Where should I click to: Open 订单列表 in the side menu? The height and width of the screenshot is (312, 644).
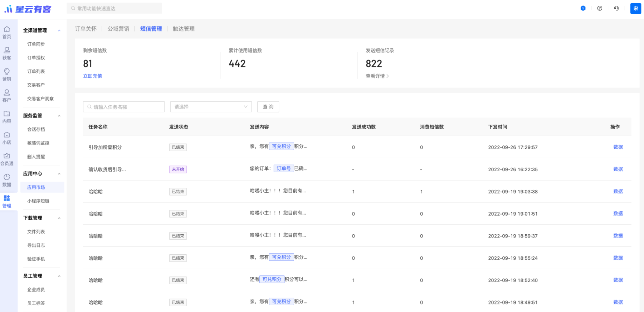(36, 71)
